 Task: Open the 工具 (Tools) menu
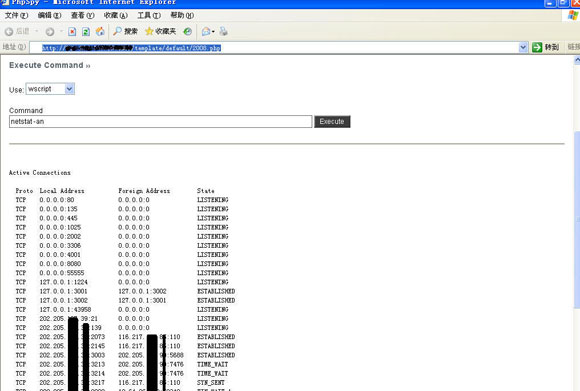[149, 15]
